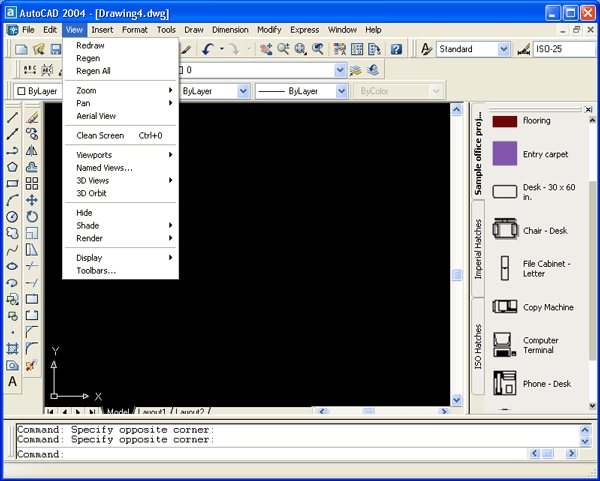Select the Move modify tool
The image size is (600, 481).
click(32, 200)
